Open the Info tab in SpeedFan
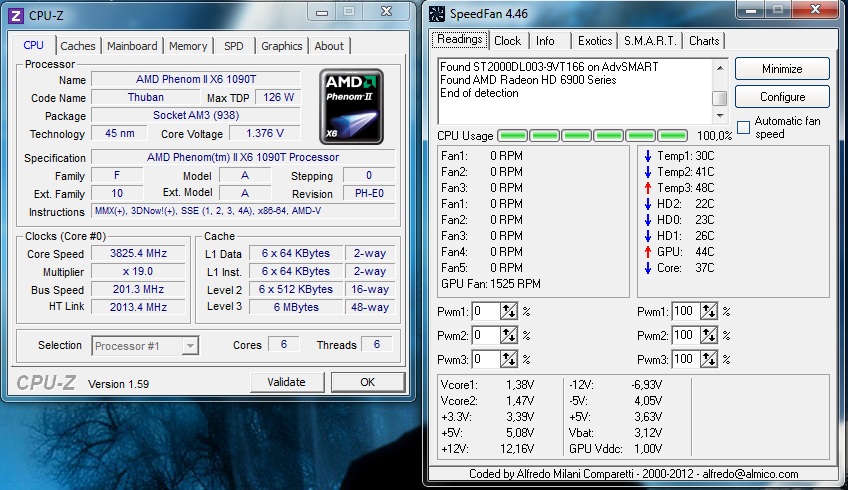Viewport: 848px width, 490px height. 545,41
